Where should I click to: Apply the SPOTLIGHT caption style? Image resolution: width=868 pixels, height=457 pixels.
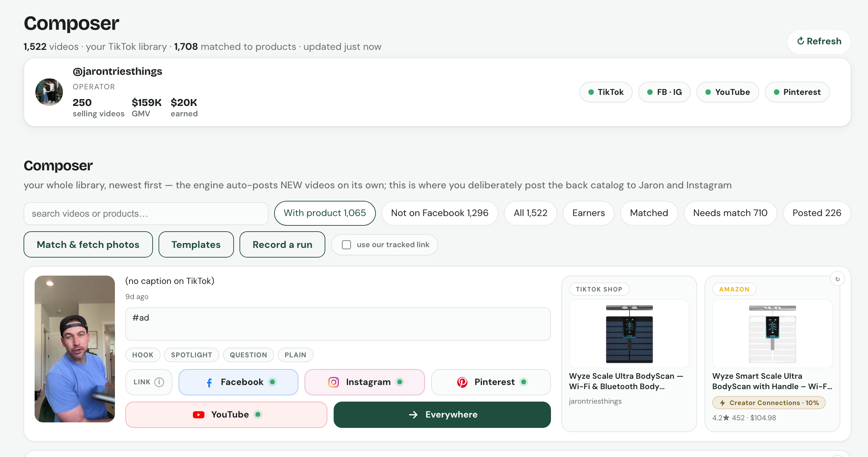pos(191,355)
